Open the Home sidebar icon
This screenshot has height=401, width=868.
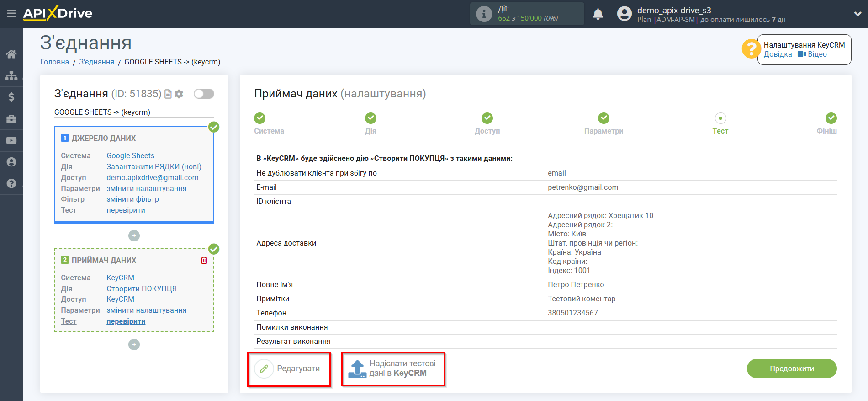pos(11,54)
